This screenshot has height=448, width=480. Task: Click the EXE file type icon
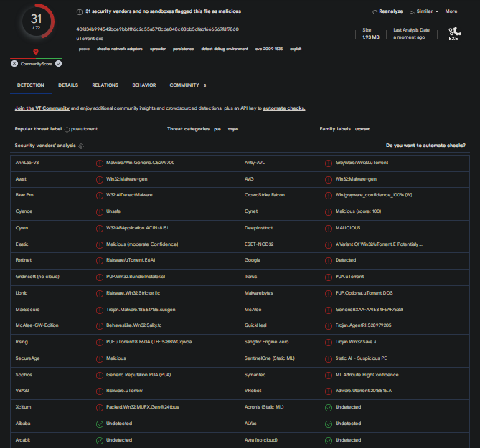[x=453, y=34]
